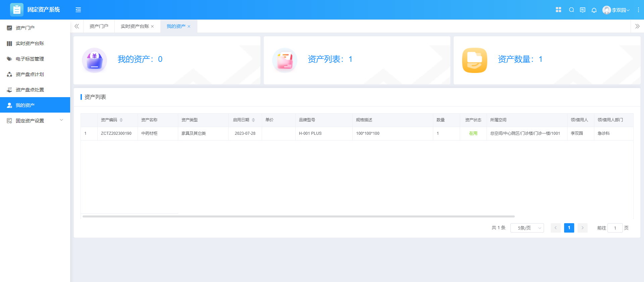Image resolution: width=644 pixels, height=282 pixels.
Task: Click the search magnifier icon in header
Action: [x=571, y=10]
